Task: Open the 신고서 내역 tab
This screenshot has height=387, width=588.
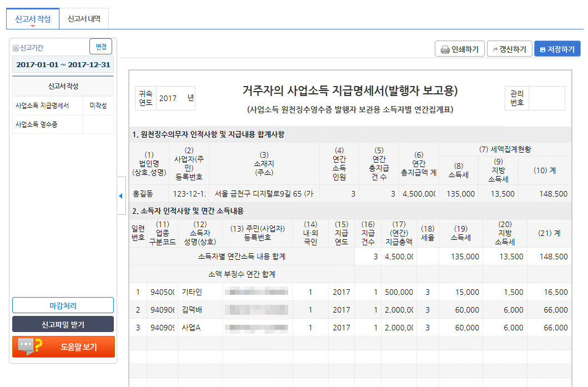Action: point(84,19)
